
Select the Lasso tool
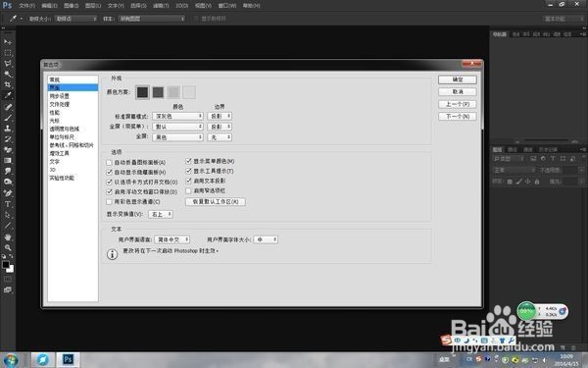pos(8,64)
